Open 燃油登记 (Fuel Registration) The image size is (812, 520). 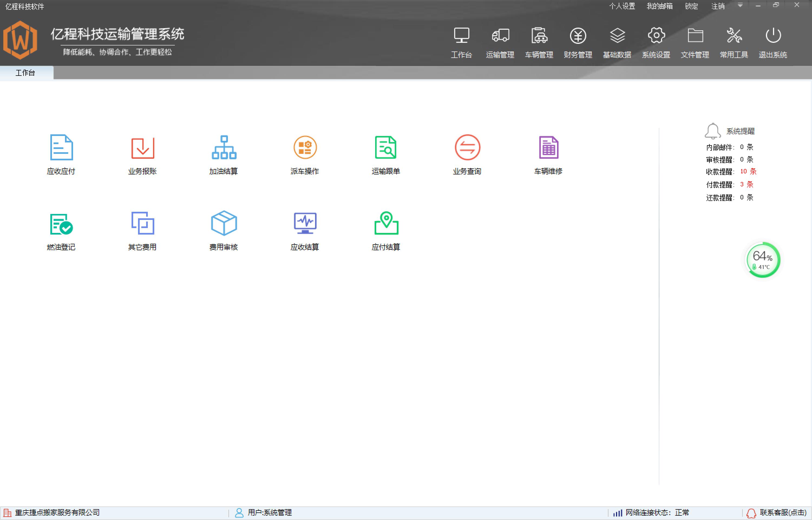click(61, 230)
